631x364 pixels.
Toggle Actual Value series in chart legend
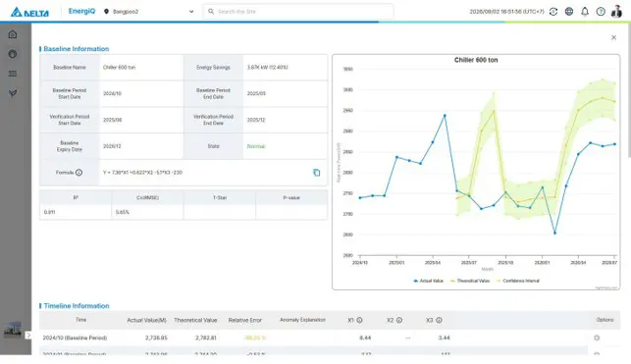click(428, 281)
